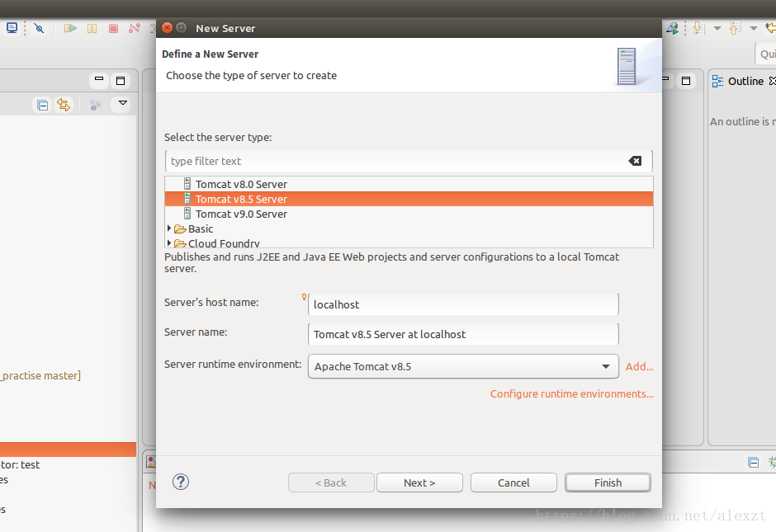The width and height of the screenshot is (776, 532).
Task: Click the Add... runtime link
Action: point(640,366)
